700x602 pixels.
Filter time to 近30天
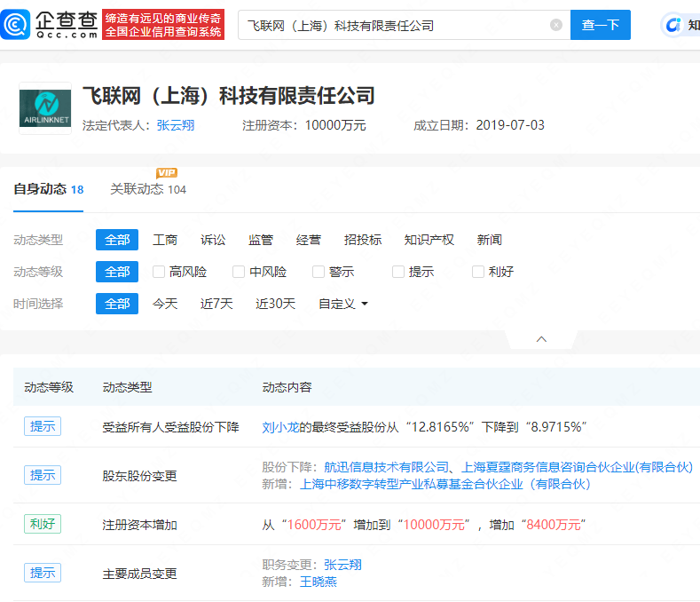coord(275,304)
